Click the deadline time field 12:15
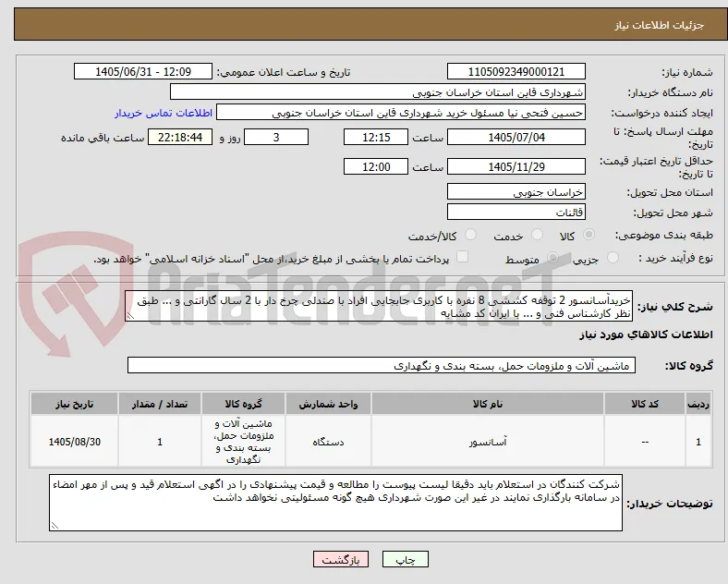 pos(376,138)
